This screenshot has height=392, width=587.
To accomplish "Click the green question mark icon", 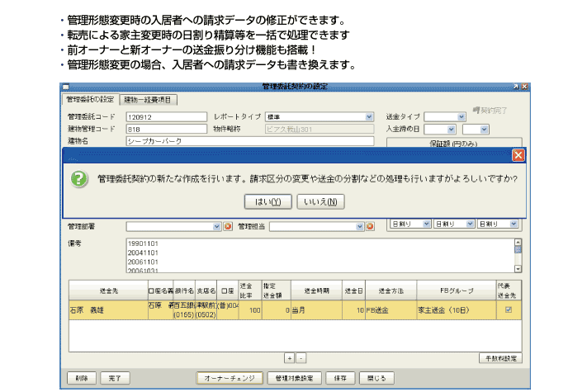I will point(78,179).
